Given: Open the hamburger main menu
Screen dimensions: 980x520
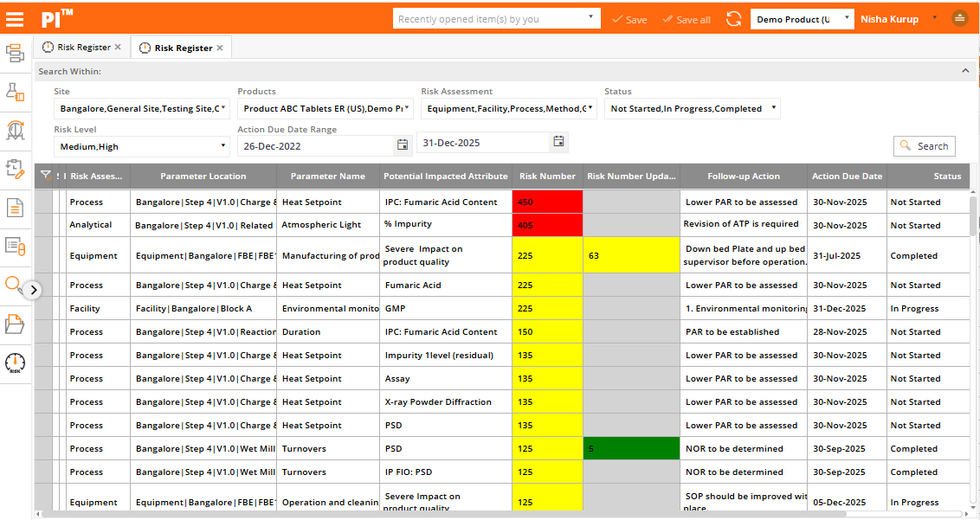Looking at the screenshot, I should point(15,19).
